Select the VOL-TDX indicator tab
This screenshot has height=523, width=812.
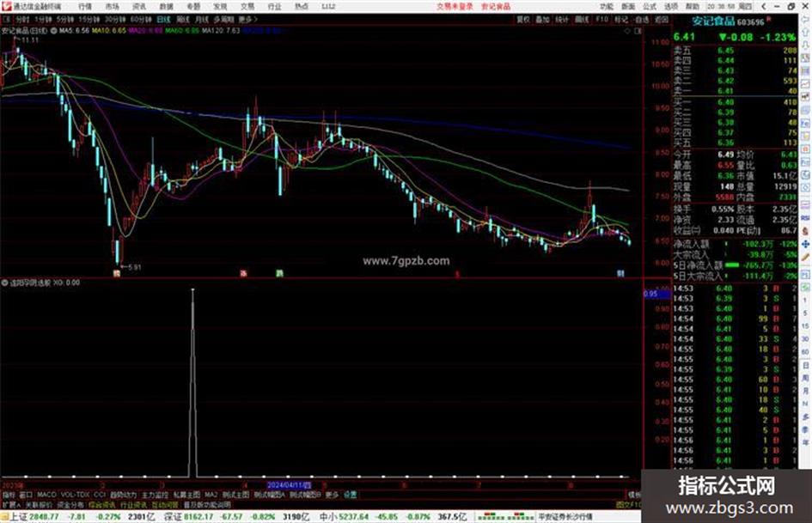[75, 496]
